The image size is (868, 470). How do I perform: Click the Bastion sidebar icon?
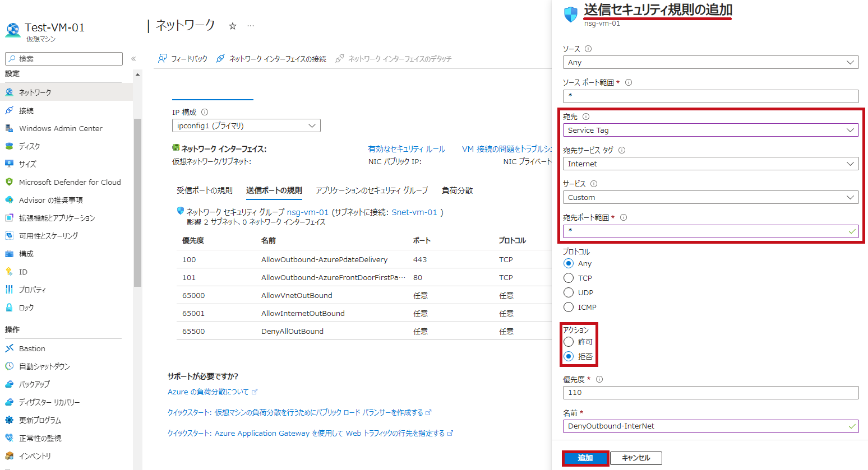[x=9, y=348]
